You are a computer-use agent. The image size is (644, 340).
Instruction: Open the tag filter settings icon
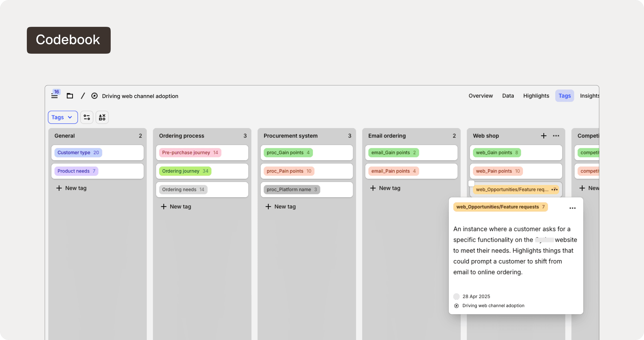87,117
